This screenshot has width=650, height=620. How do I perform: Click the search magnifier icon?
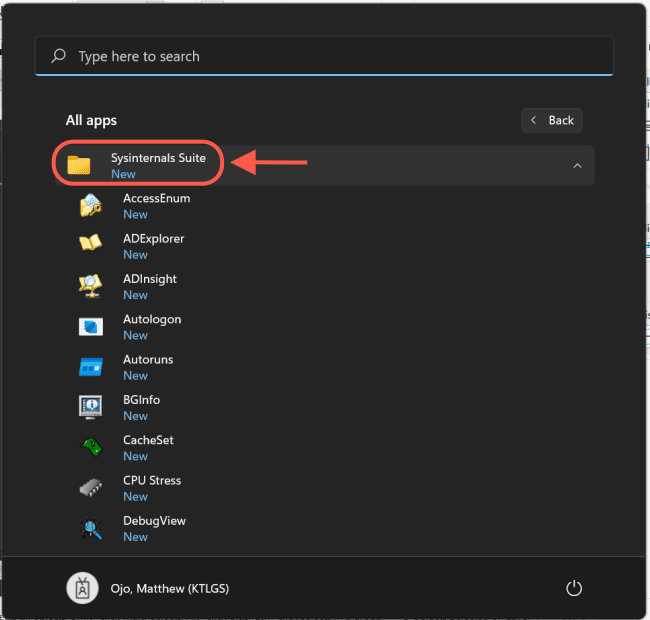[x=59, y=57]
